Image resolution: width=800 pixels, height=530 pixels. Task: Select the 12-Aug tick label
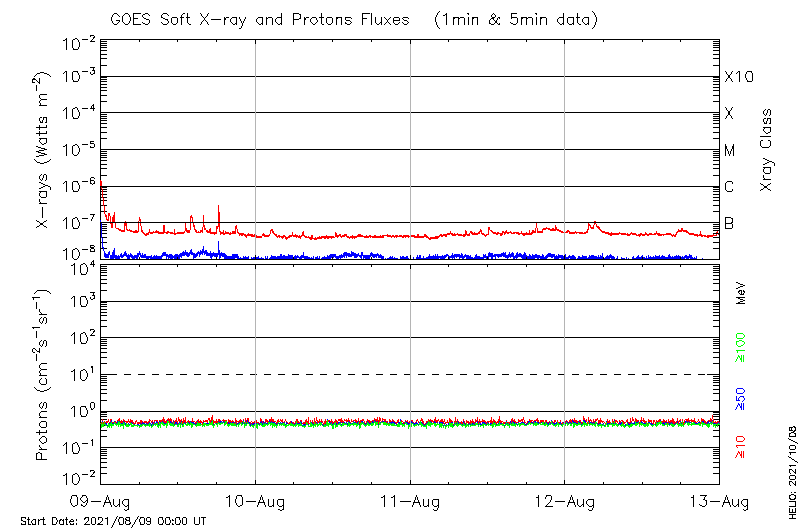pos(564,500)
